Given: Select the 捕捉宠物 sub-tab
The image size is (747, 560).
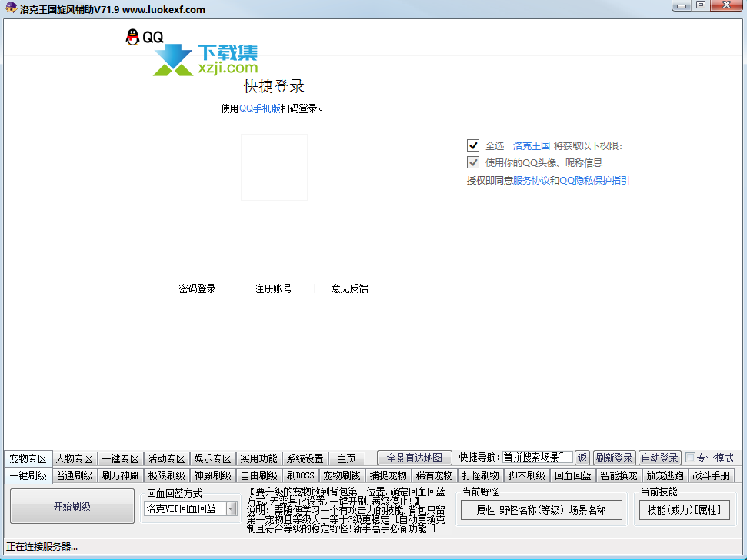Looking at the screenshot, I should (x=389, y=475).
